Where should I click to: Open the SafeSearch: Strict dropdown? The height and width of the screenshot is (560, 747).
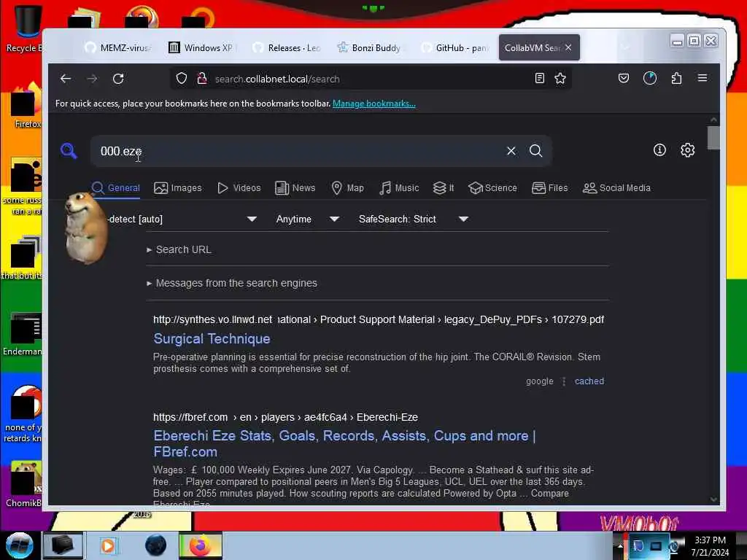(413, 219)
